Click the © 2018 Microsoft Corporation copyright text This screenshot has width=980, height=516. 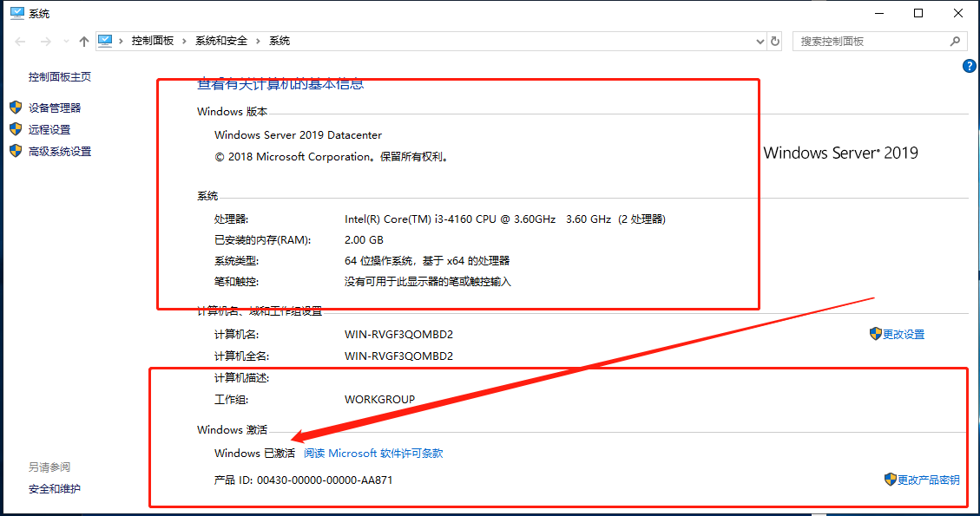[x=332, y=157]
